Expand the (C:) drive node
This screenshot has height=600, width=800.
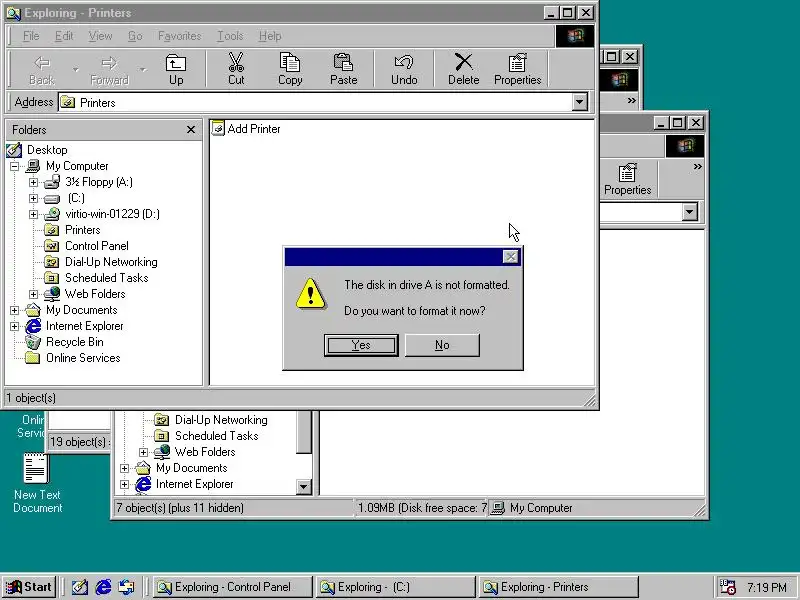pyautogui.click(x=33, y=198)
